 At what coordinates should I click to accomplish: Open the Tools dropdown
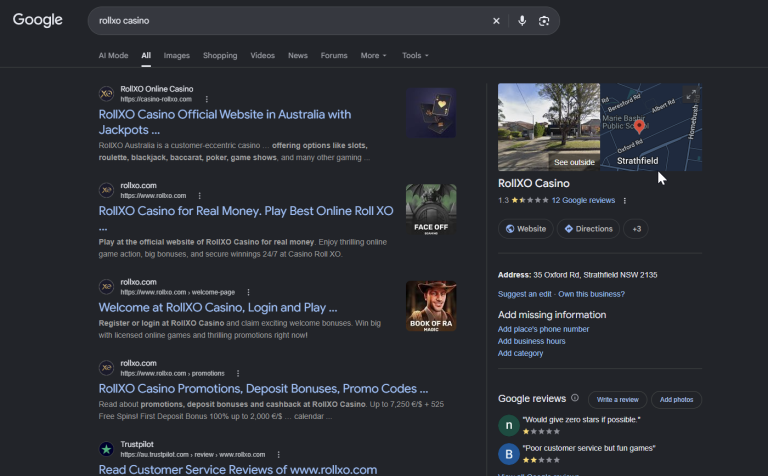point(415,55)
